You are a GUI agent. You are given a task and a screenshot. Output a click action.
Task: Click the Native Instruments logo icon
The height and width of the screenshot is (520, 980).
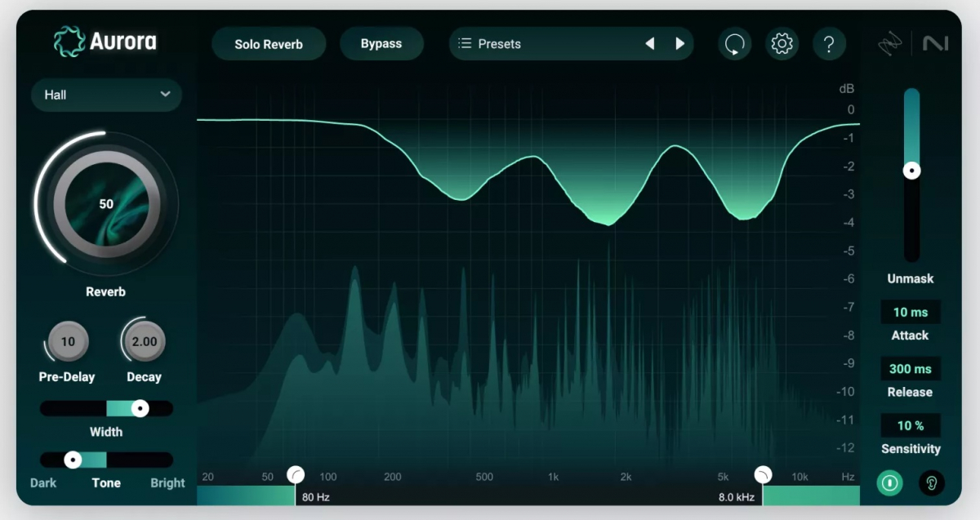tap(935, 44)
